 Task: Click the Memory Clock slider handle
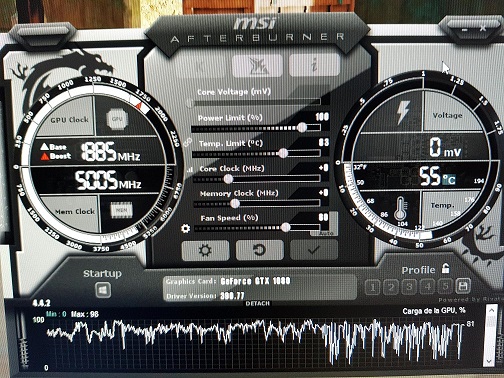[235, 203]
